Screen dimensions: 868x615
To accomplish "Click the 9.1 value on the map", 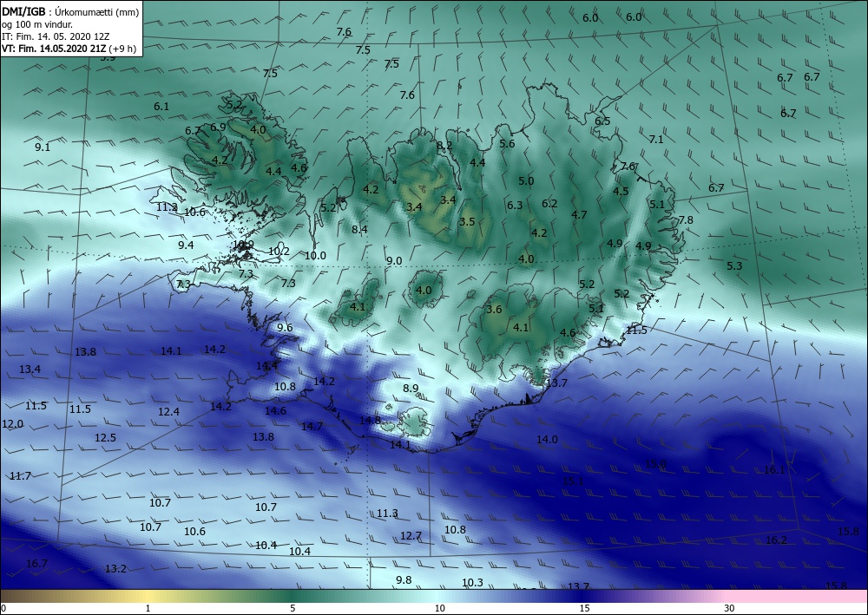I will pyautogui.click(x=43, y=147).
